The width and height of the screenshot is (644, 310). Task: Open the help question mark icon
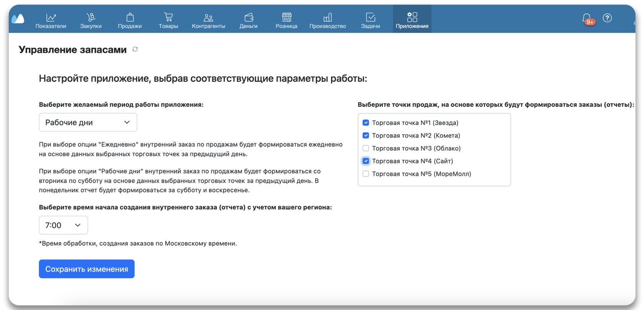click(607, 18)
